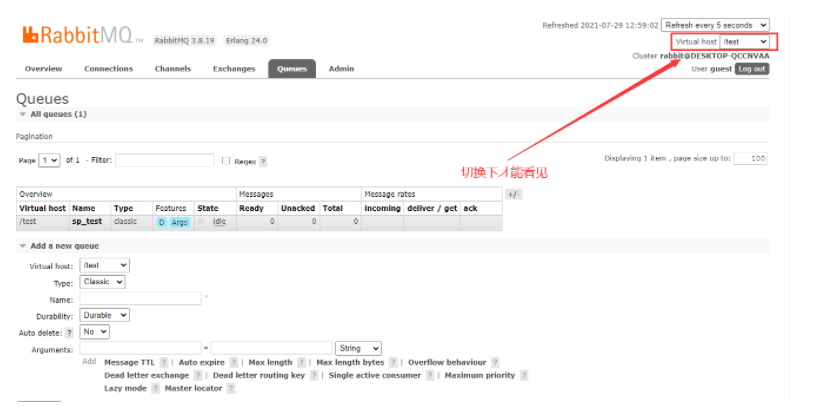The image size is (816, 406).
Task: Open the queue Type dropdown
Action: click(102, 282)
